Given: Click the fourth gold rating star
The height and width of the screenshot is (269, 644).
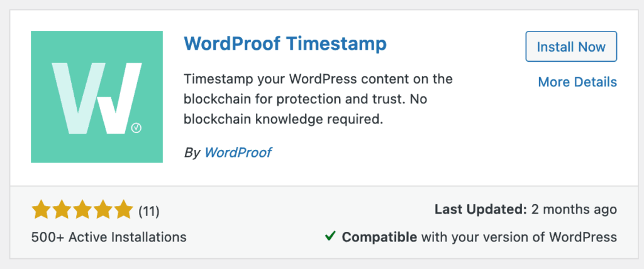Looking at the screenshot, I should [x=103, y=209].
